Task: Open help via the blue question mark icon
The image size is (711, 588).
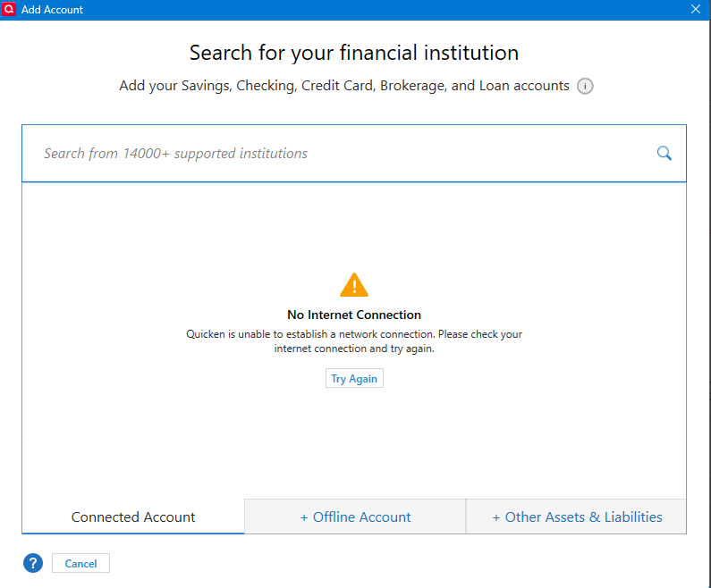Action: [x=33, y=563]
